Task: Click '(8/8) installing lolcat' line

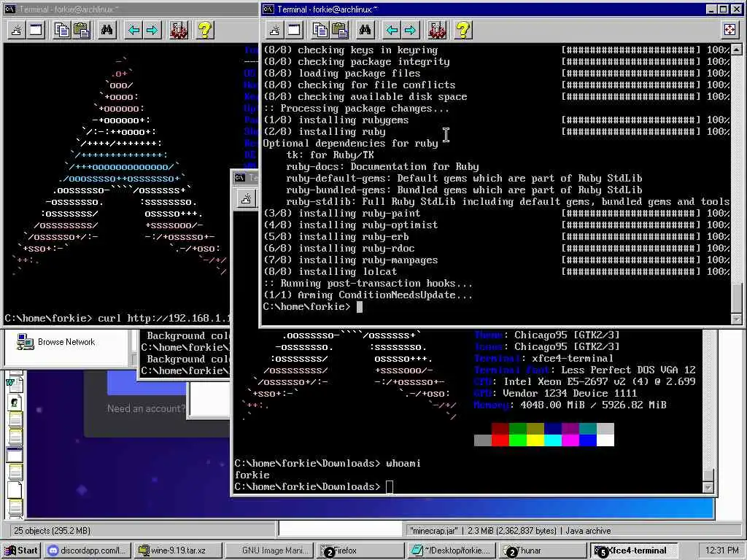Action: pyautogui.click(x=330, y=272)
